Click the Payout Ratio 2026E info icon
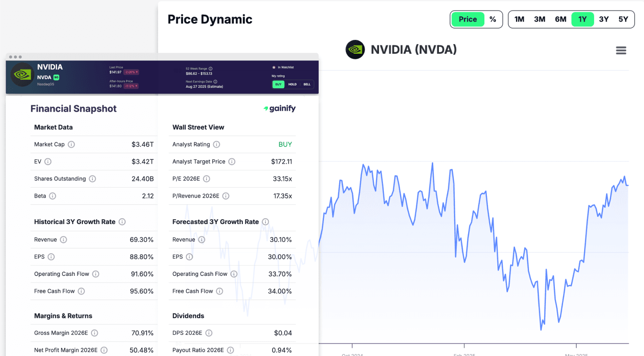 [x=230, y=350]
